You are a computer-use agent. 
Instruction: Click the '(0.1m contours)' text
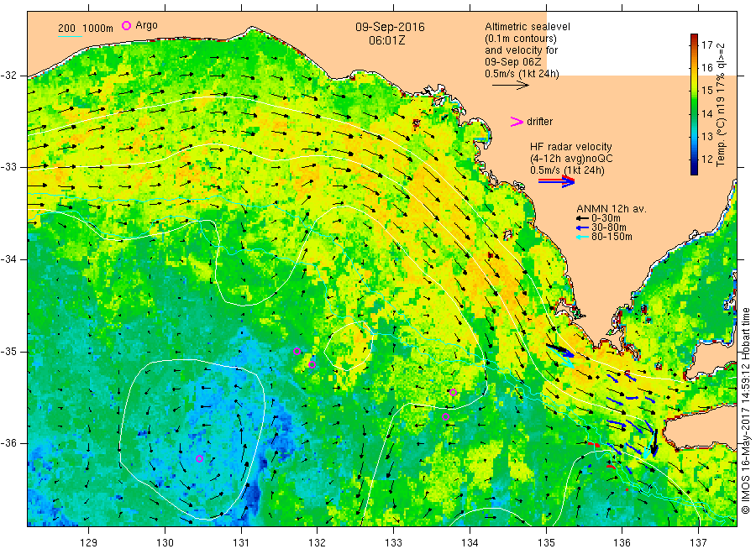click(x=521, y=39)
